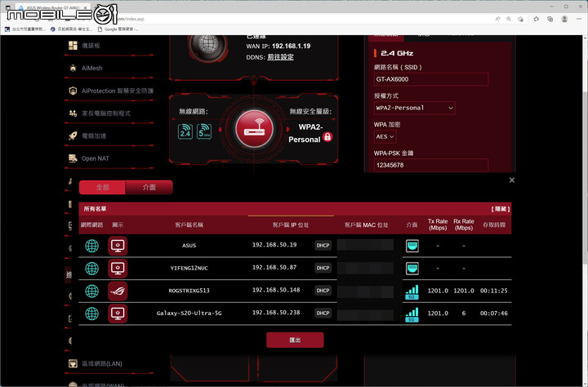This screenshot has width=588, height=387.
Task: Click the 5G signal icon for ROGSTRIXG513
Action: 412,291
